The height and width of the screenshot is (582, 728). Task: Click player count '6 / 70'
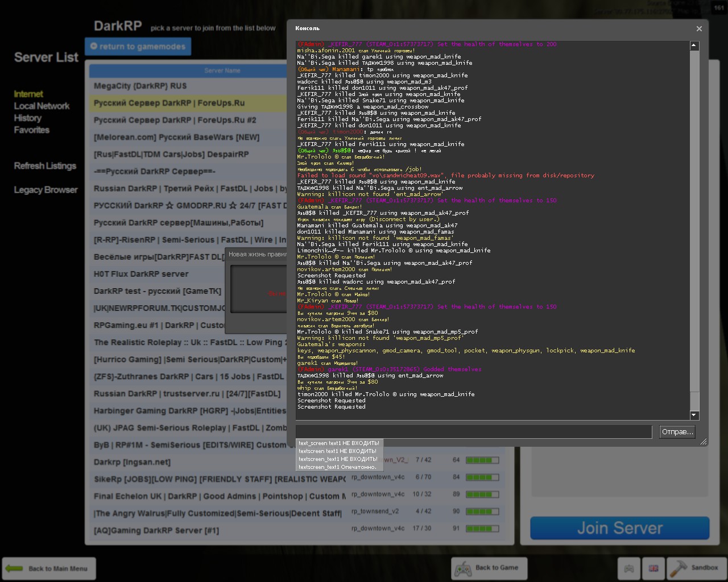(x=423, y=477)
